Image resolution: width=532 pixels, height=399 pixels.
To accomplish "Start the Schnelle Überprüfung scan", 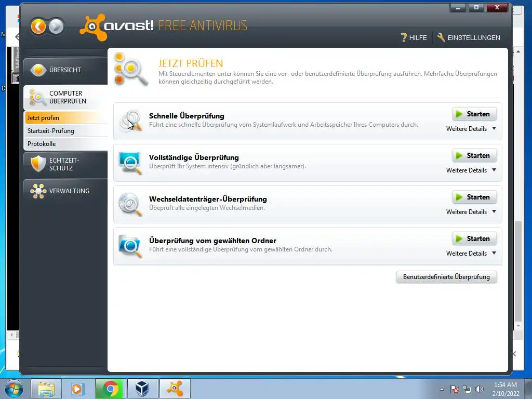I will pyautogui.click(x=474, y=114).
